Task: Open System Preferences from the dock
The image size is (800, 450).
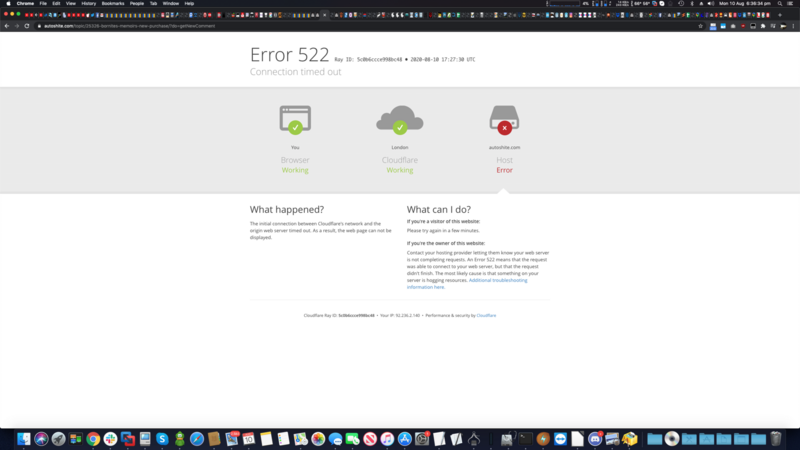Action: [422, 439]
